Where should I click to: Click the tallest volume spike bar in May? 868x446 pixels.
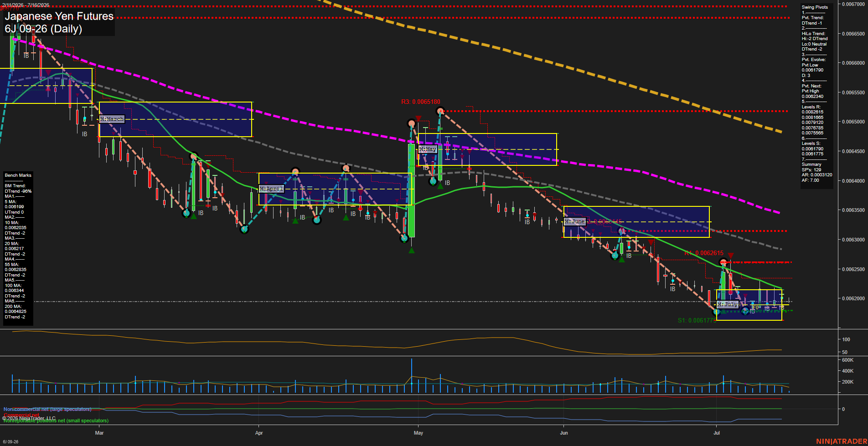(412, 376)
